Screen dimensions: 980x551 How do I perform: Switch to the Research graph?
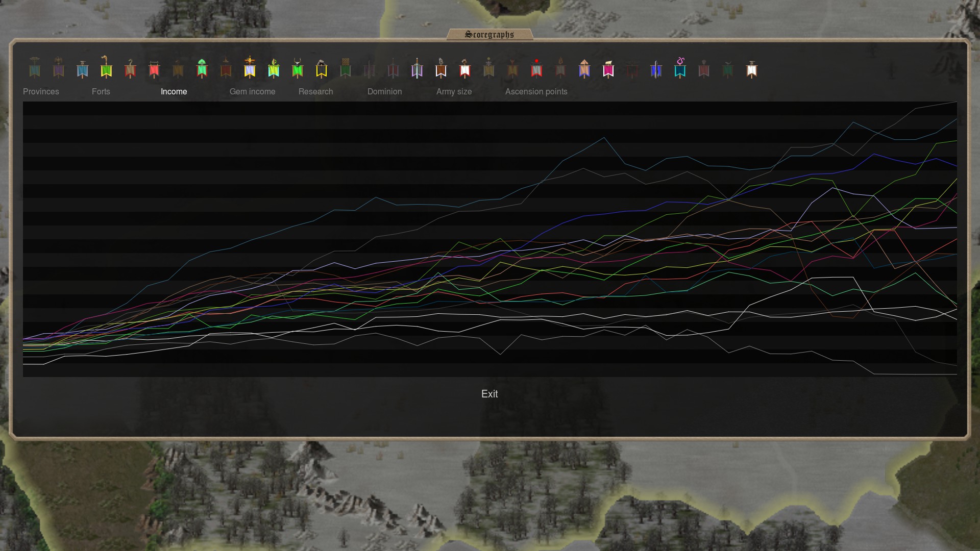coord(316,92)
